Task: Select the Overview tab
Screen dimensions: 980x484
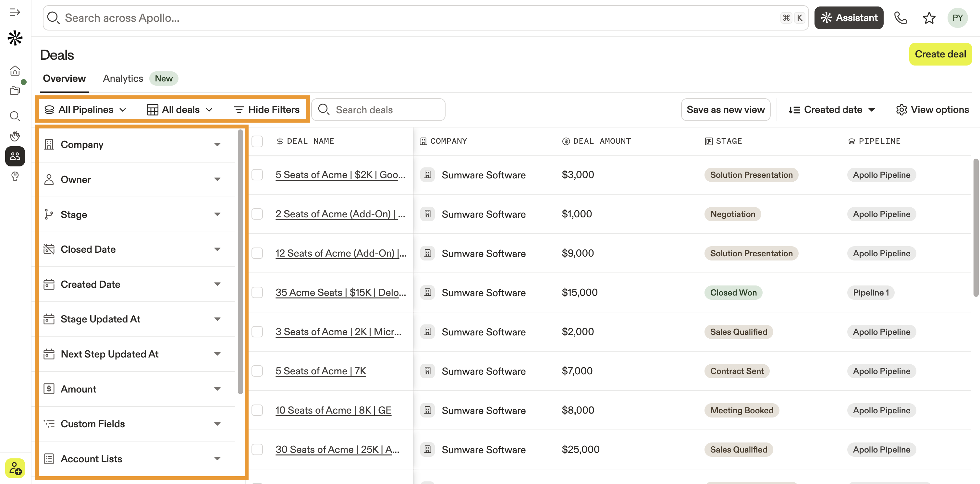Action: tap(64, 78)
